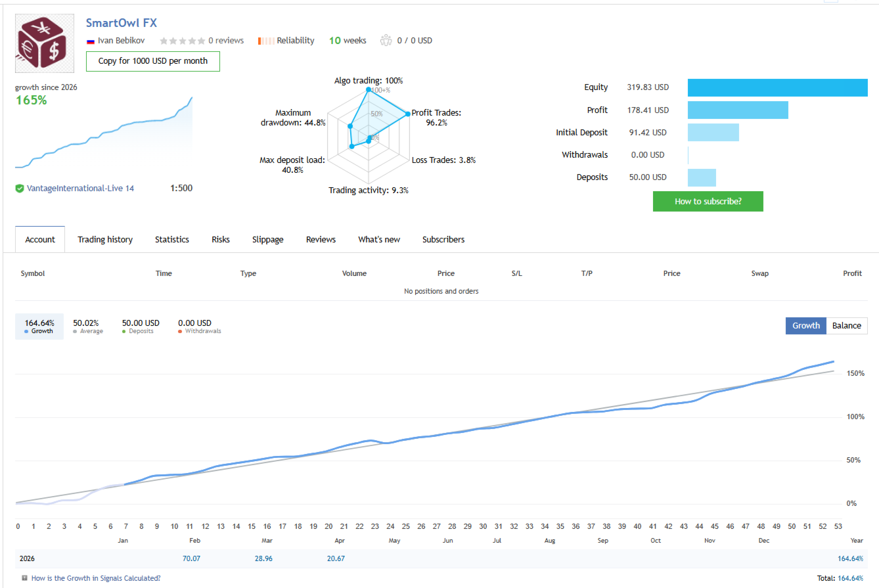This screenshot has width=879, height=588.
Task: Open the Trading history tab
Action: click(x=104, y=239)
